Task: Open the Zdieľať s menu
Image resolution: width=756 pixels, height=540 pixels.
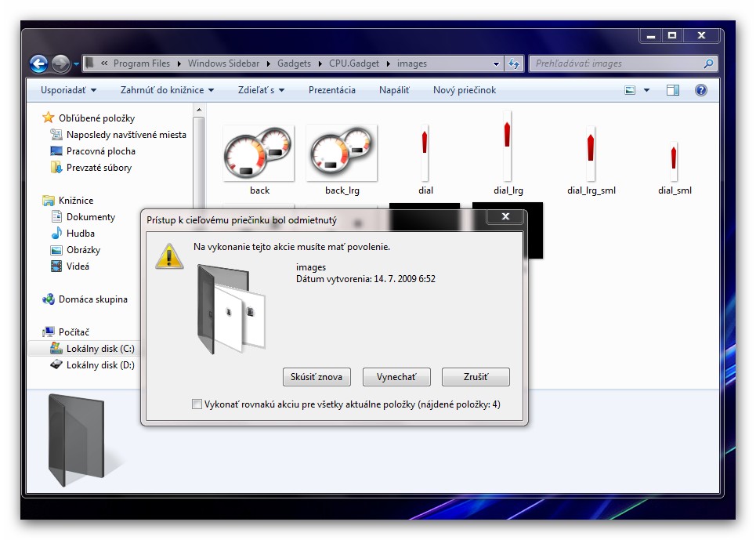Action: 261,90
